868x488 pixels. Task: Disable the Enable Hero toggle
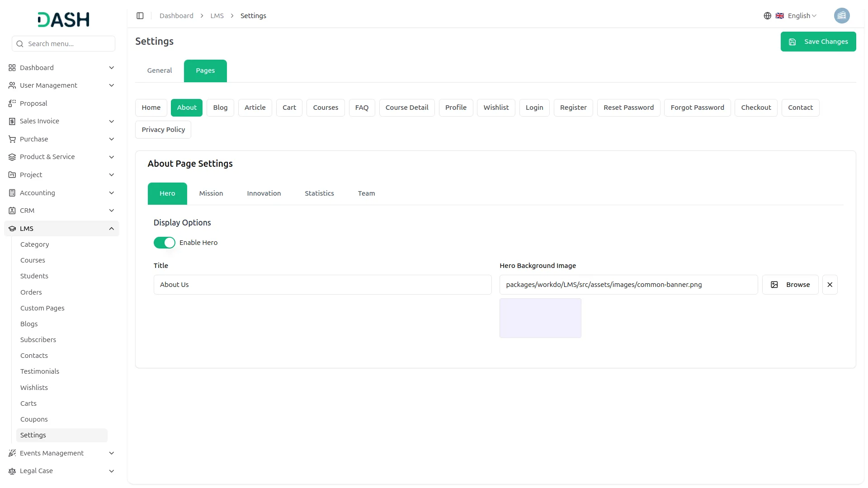[164, 243]
